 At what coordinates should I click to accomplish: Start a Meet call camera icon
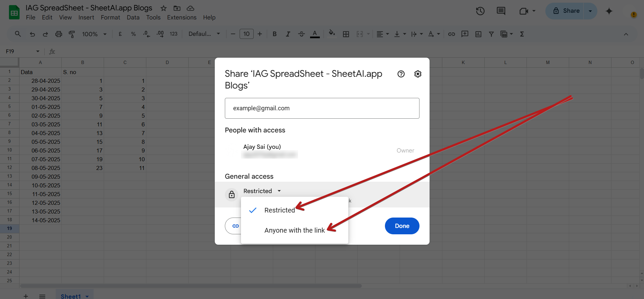(x=524, y=11)
